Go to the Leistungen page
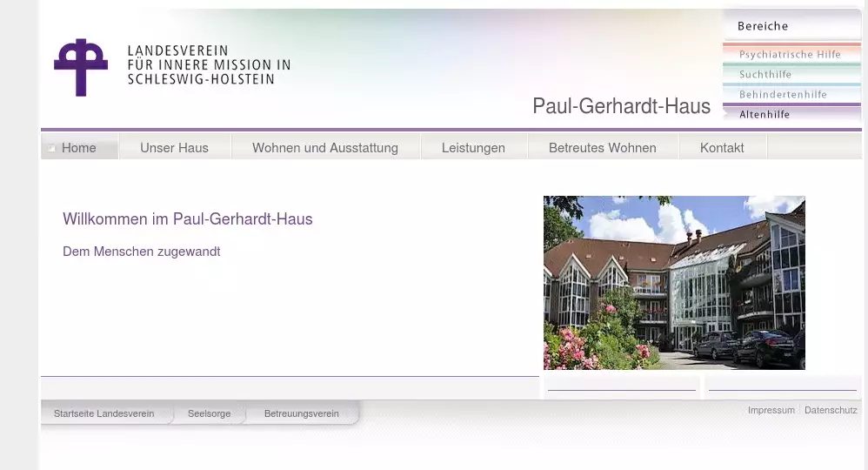The width and height of the screenshot is (868, 470). tap(473, 148)
